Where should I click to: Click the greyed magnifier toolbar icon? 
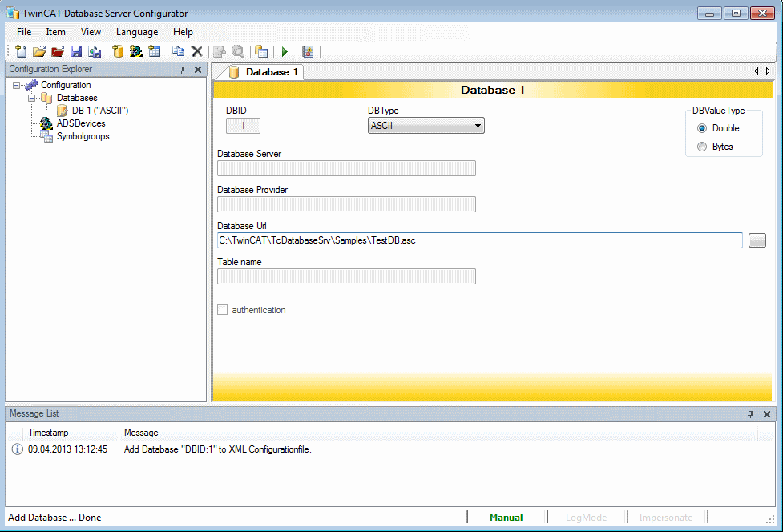coord(238,51)
